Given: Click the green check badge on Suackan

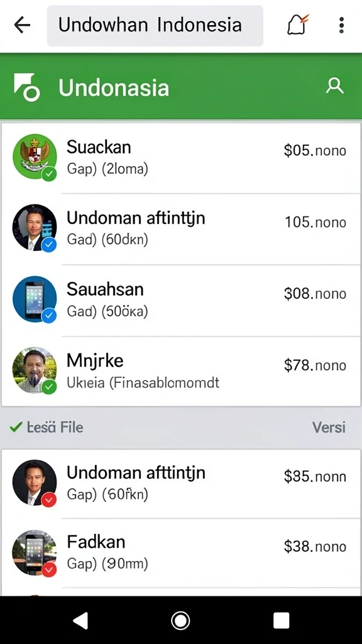Looking at the screenshot, I should (49, 174).
